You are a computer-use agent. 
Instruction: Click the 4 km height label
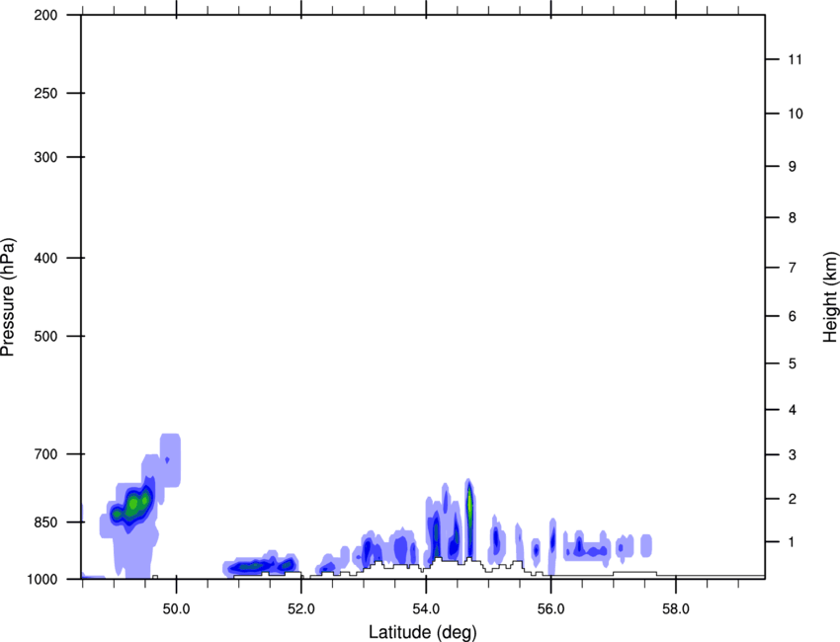click(x=793, y=410)
